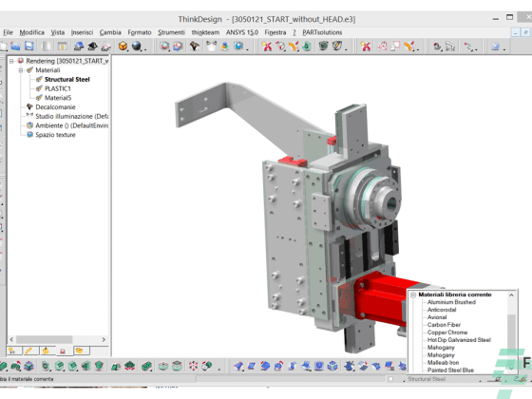
Task: Choose Copper Chrome from the material library
Action: tap(447, 332)
